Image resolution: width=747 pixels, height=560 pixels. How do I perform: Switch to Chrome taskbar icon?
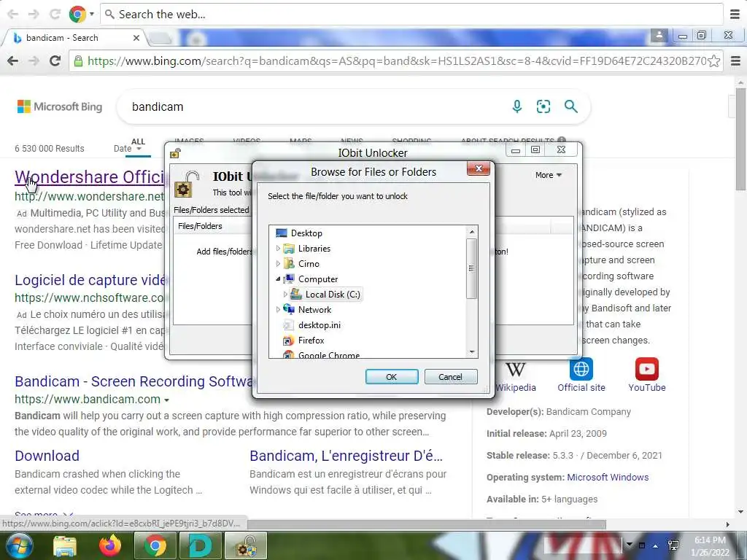155,545
